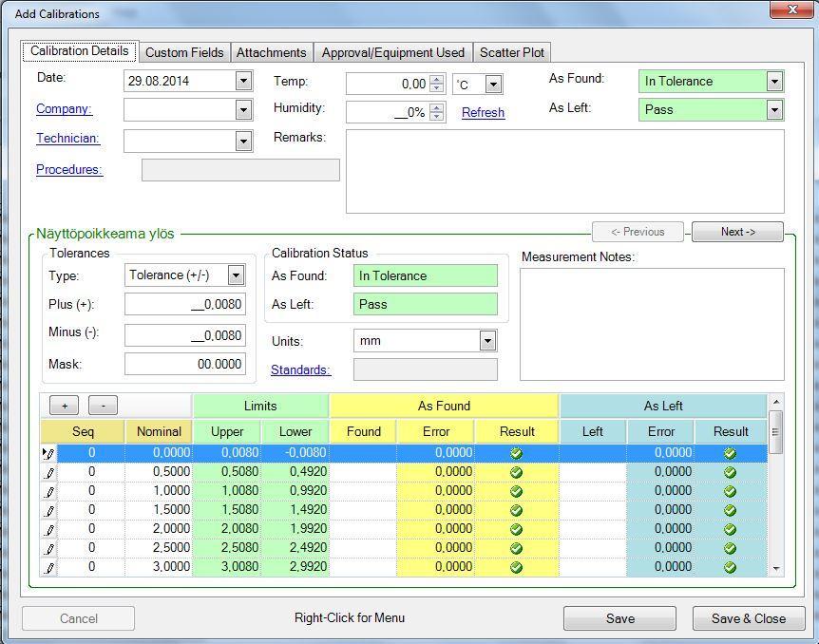Click the Plus (+) tolerance field
The height and width of the screenshot is (644, 819).
point(185,304)
